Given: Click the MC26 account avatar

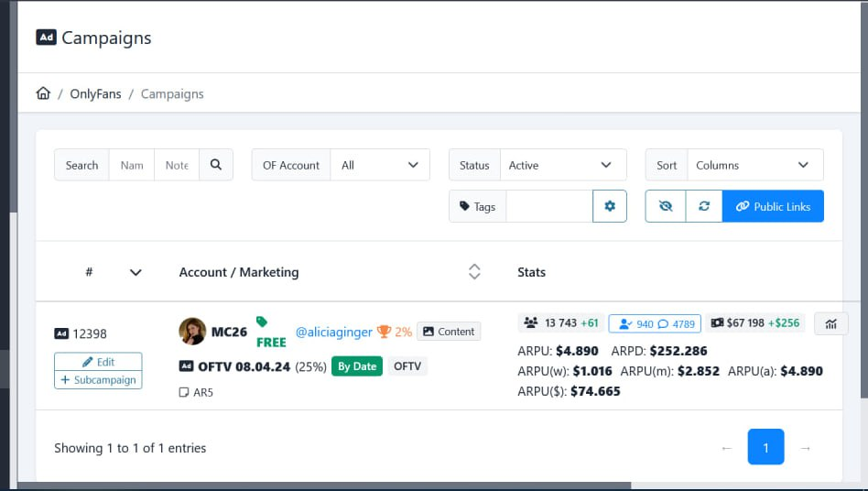Looking at the screenshot, I should [192, 332].
